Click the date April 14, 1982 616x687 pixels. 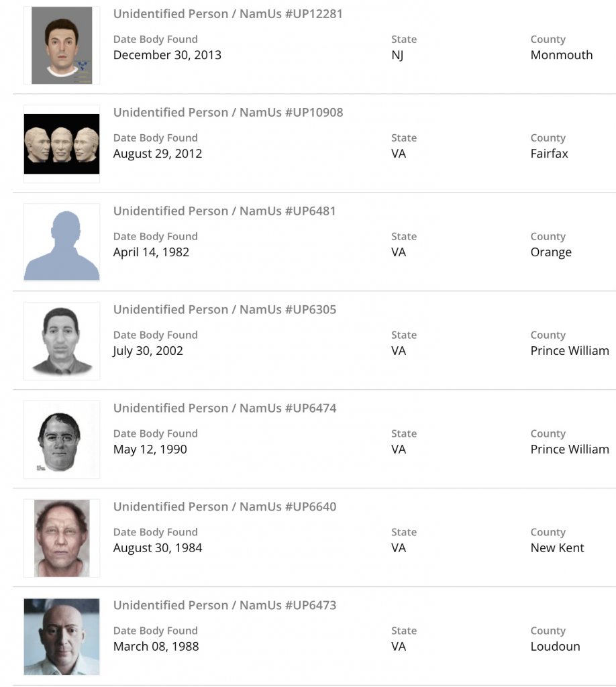(x=151, y=252)
